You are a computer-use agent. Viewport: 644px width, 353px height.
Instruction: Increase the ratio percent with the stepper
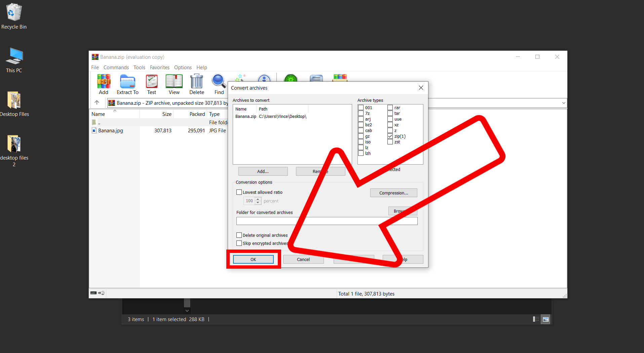tap(258, 199)
